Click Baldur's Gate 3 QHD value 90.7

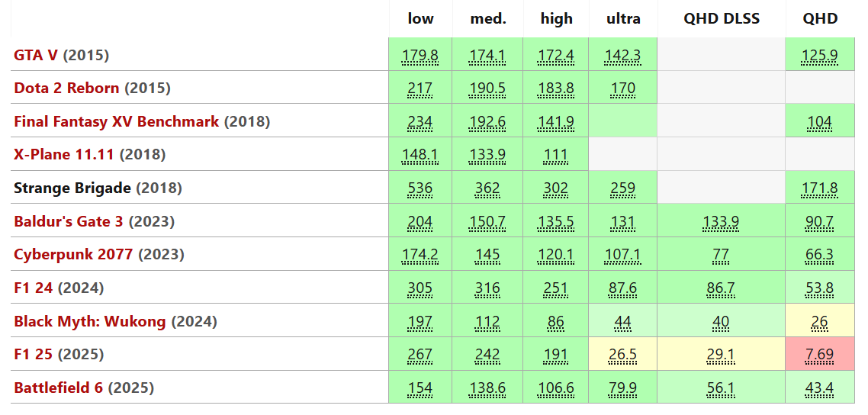[x=821, y=222]
